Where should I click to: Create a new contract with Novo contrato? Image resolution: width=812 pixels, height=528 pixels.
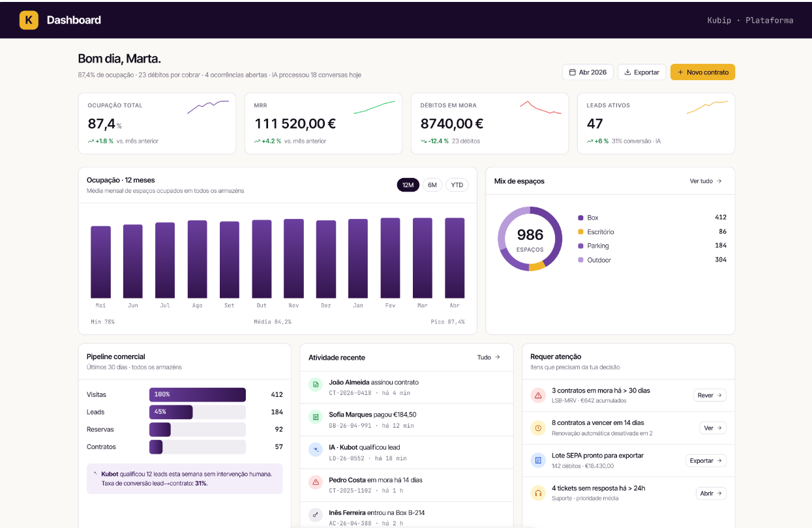pyautogui.click(x=702, y=72)
